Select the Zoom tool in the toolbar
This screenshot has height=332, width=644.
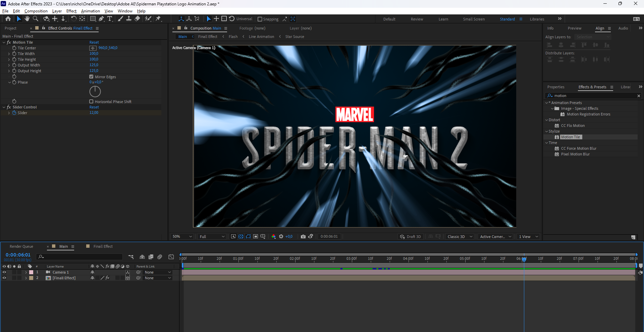[35, 19]
